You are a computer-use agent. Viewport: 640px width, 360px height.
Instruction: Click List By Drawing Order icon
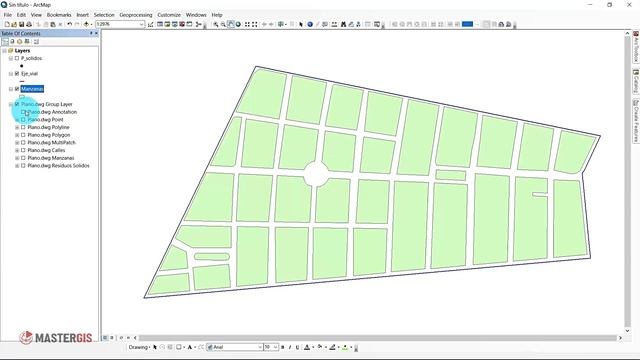click(5, 42)
